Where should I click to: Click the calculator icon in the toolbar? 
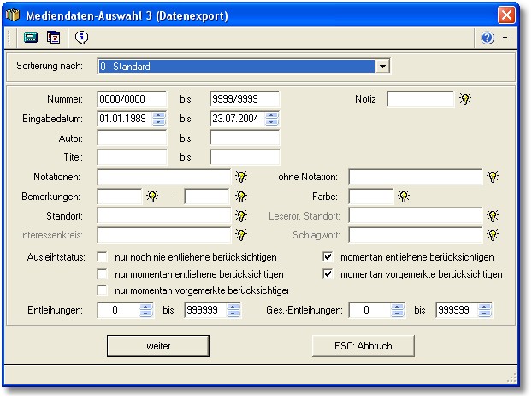(31, 38)
